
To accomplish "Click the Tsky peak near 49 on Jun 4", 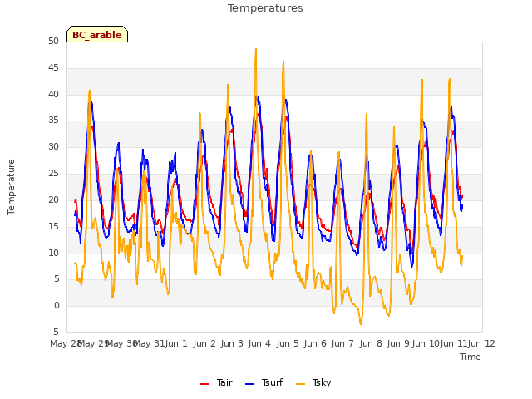I will (256, 49).
